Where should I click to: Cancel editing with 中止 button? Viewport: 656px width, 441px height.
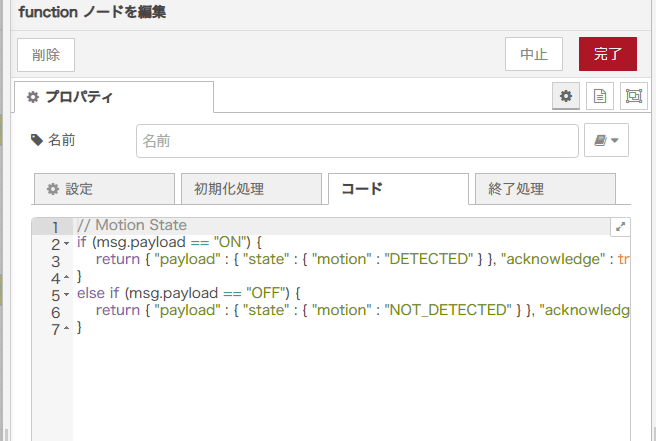[x=534, y=54]
